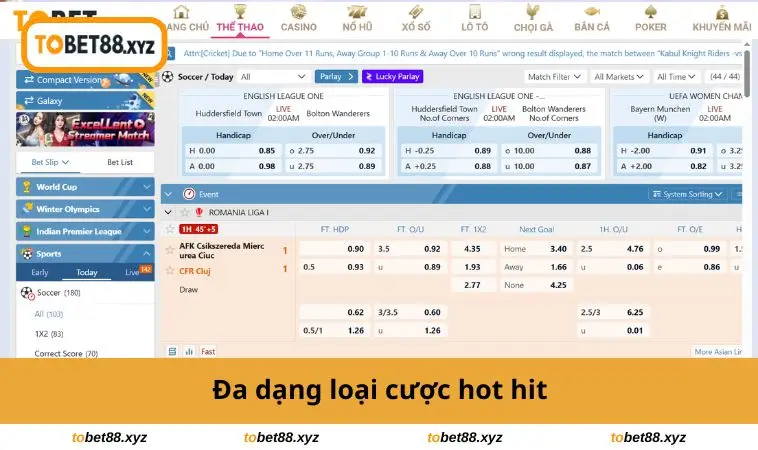
Task: Open Soccer (180) in the sidebar
Action: (59, 292)
